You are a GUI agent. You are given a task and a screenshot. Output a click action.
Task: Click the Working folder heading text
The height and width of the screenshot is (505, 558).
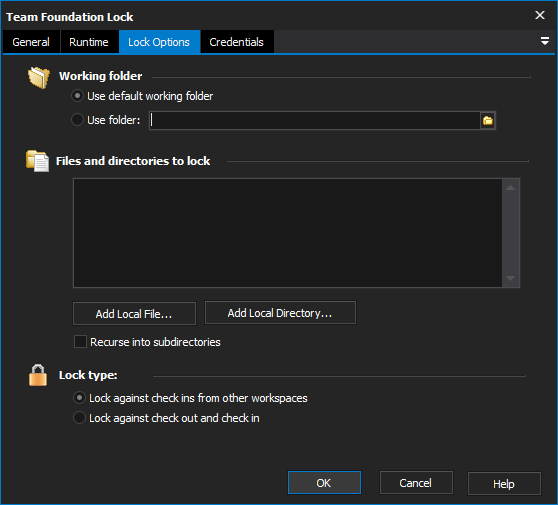coord(101,76)
